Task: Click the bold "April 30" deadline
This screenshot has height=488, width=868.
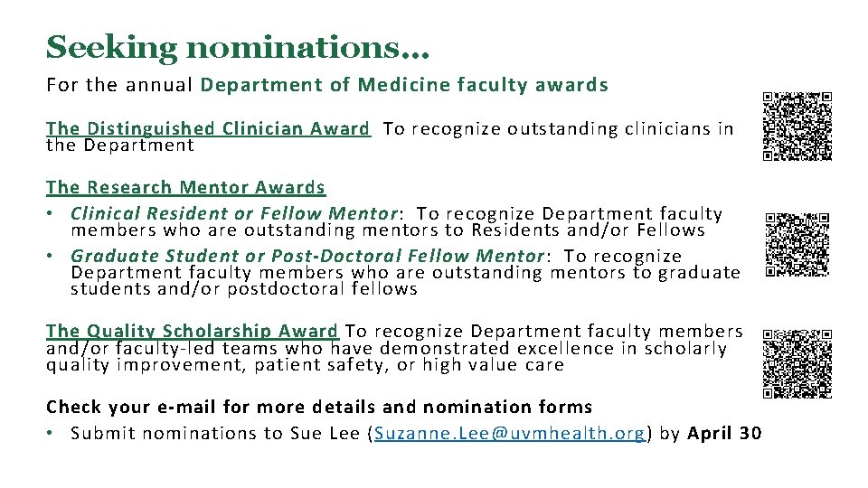Action: pyautogui.click(x=724, y=433)
